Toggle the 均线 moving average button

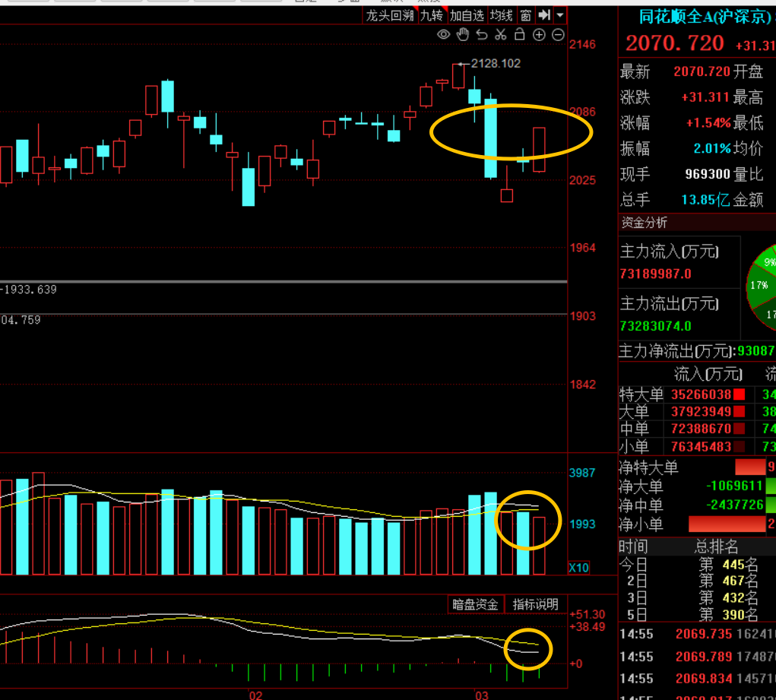502,16
